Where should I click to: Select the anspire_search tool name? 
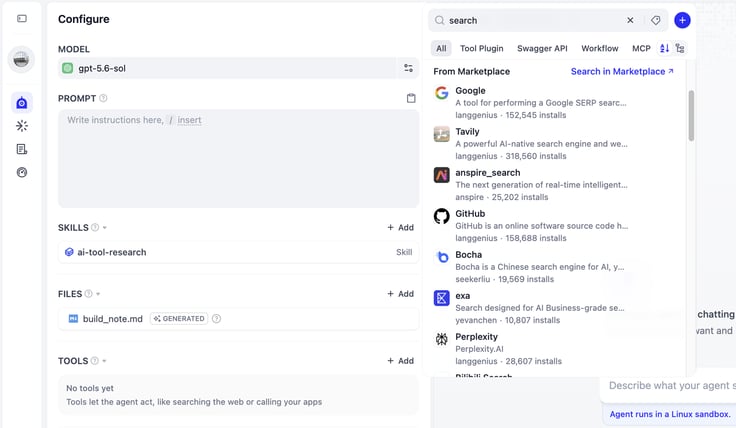pyautogui.click(x=488, y=173)
